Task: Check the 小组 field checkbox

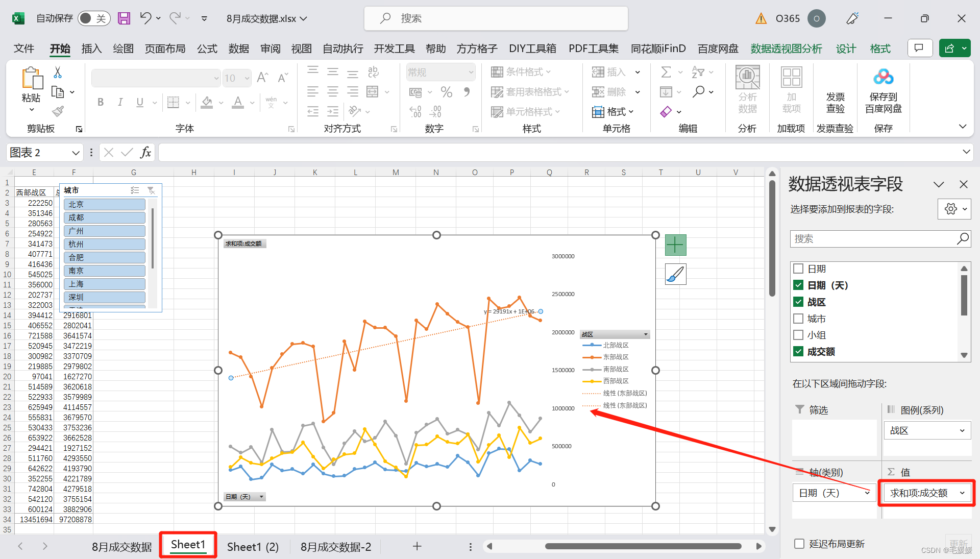Action: point(799,335)
